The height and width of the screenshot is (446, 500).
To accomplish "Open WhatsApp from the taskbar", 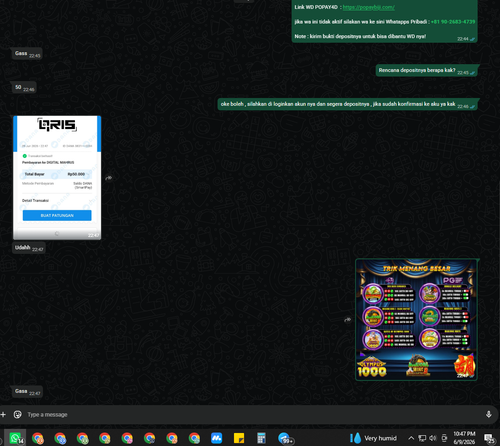I will [x=15, y=438].
